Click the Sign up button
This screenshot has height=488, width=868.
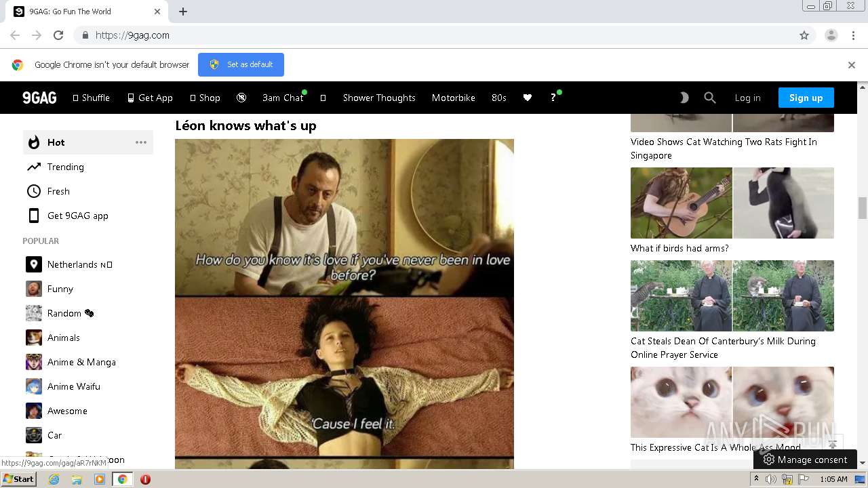pyautogui.click(x=806, y=98)
